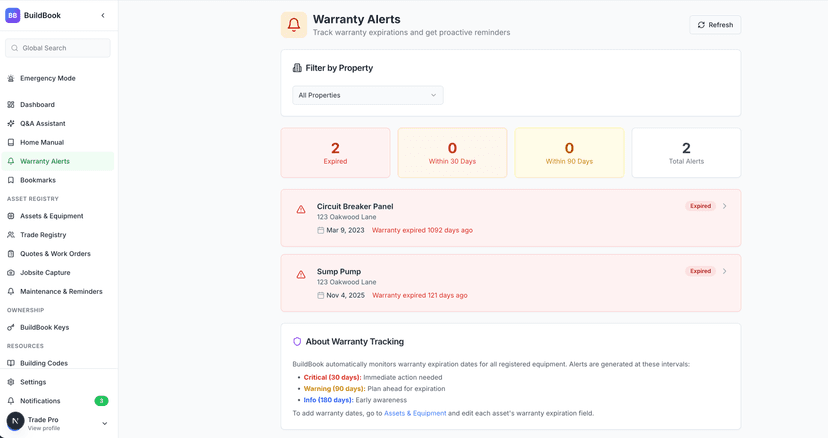Go to Quotes & Work Orders
The image size is (828, 438).
coord(55,254)
